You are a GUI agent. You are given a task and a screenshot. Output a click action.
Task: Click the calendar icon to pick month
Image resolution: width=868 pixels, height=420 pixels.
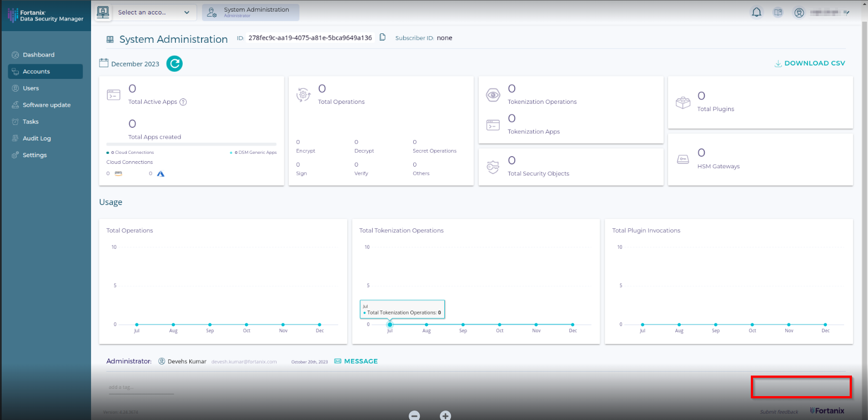(x=103, y=63)
